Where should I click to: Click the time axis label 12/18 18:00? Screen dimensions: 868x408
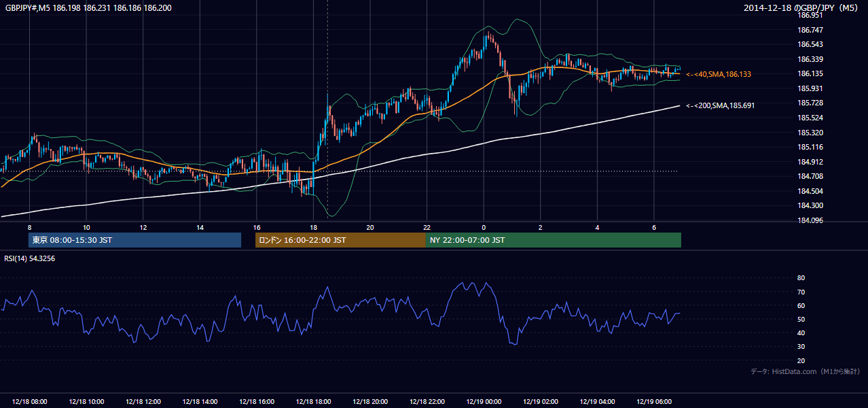pos(313,402)
